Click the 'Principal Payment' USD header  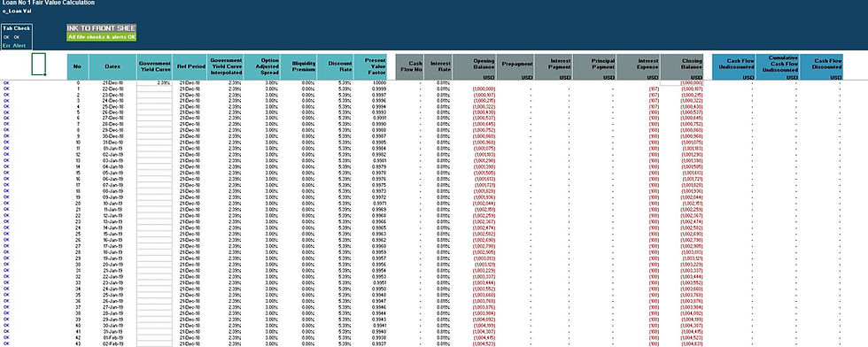pos(594,67)
